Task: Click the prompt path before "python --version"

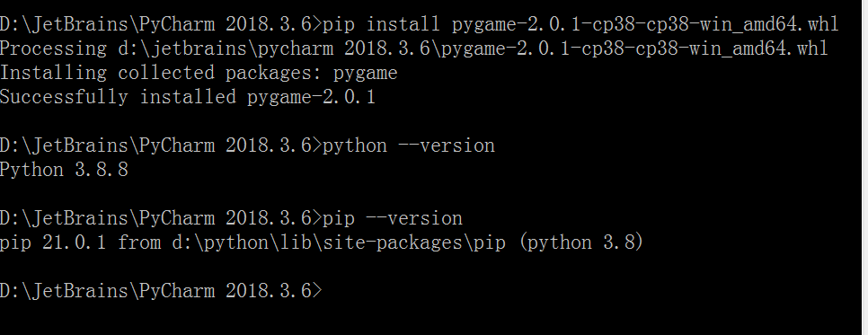Action: pos(161,145)
